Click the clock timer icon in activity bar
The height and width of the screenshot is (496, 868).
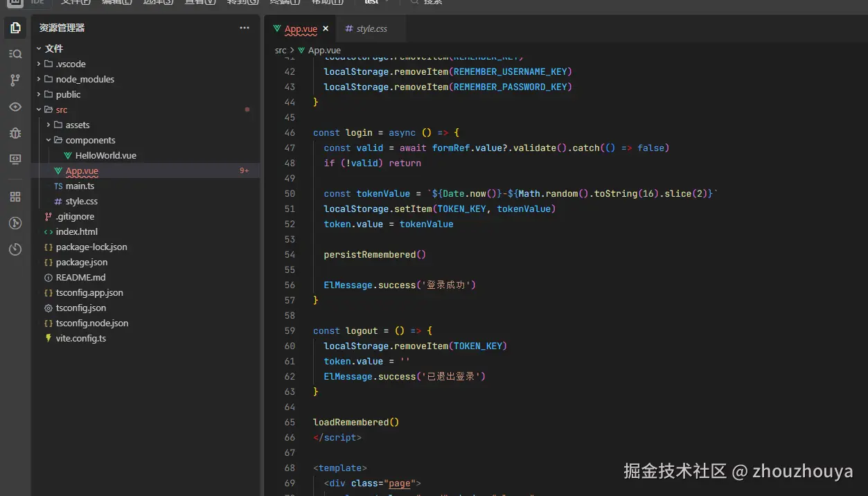15,249
